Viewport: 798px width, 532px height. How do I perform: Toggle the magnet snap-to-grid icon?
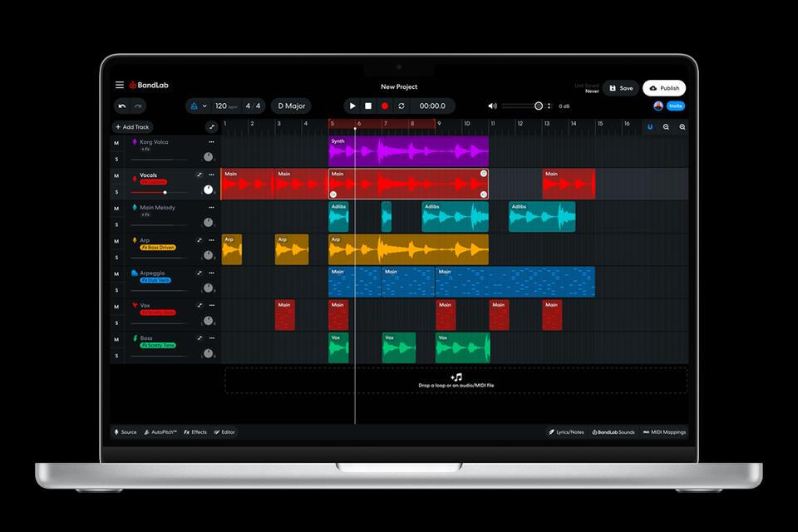coord(650,127)
